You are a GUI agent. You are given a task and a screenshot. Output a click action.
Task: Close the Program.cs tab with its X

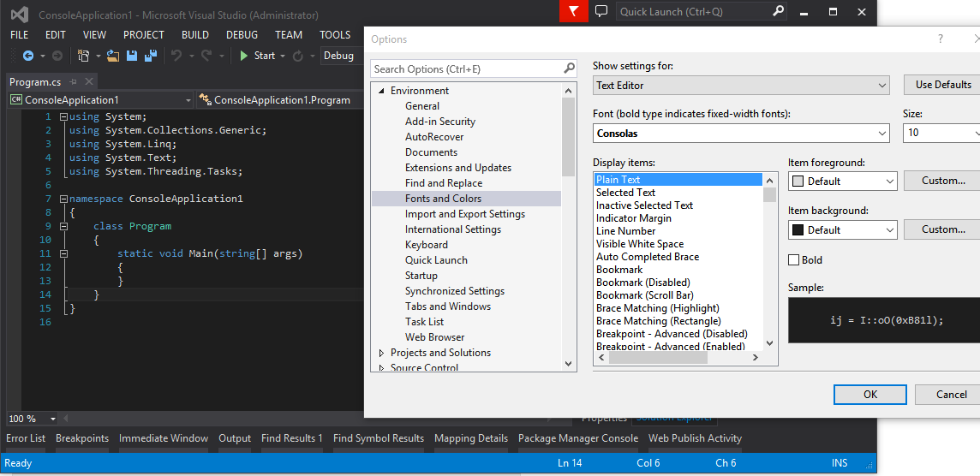(89, 82)
